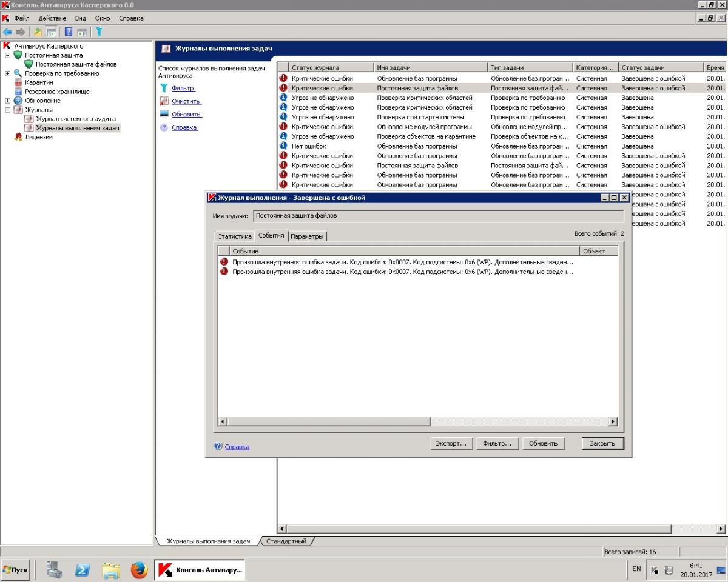This screenshot has width=728, height=582.
Task: Launch Firefox from the taskbar
Action: (139, 570)
